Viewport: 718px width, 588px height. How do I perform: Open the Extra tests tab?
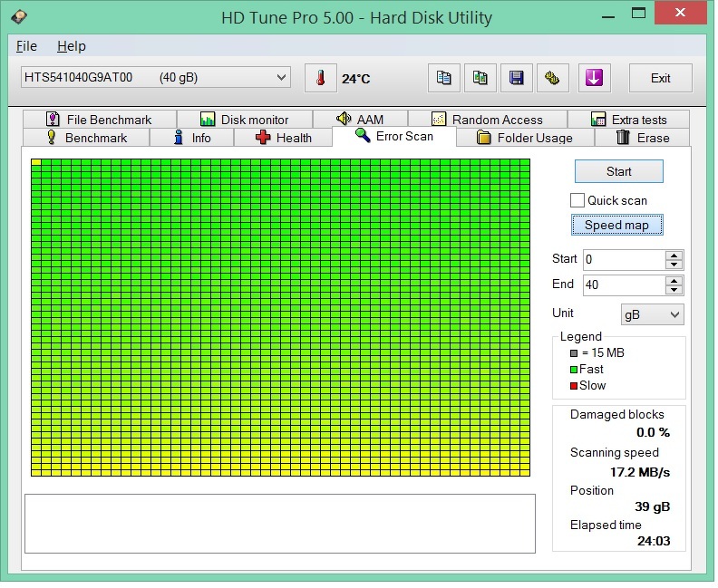[629, 120]
